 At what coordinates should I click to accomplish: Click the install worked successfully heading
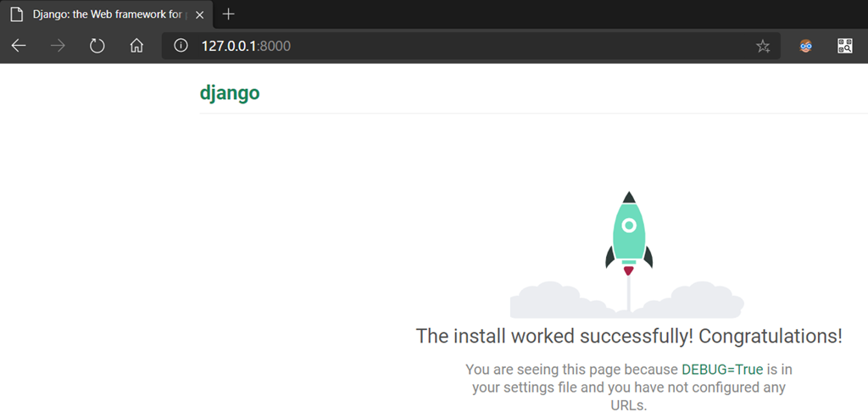point(629,336)
